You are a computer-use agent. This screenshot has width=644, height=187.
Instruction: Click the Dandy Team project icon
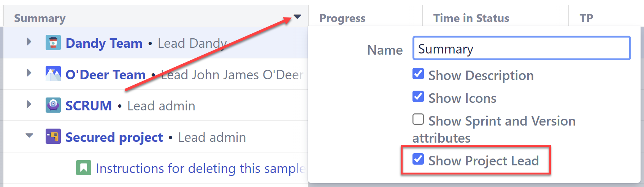coord(53,43)
